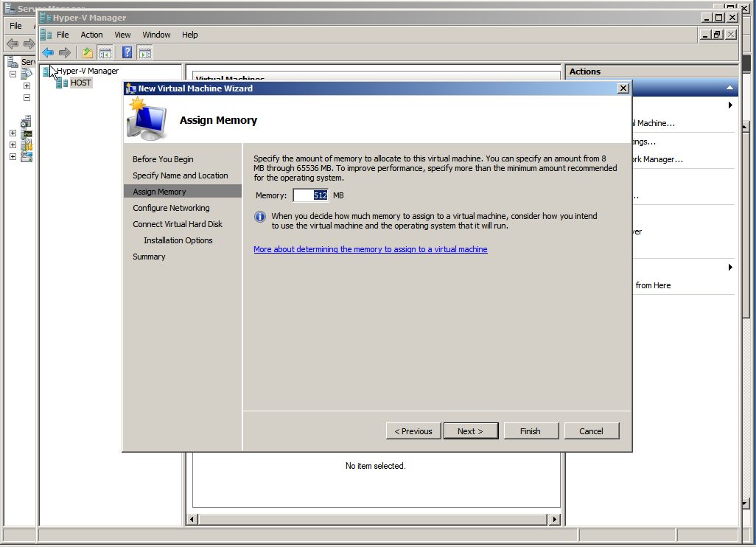
Task: Click Server Manager vertical scrollbar up arrow
Action: coord(746,128)
